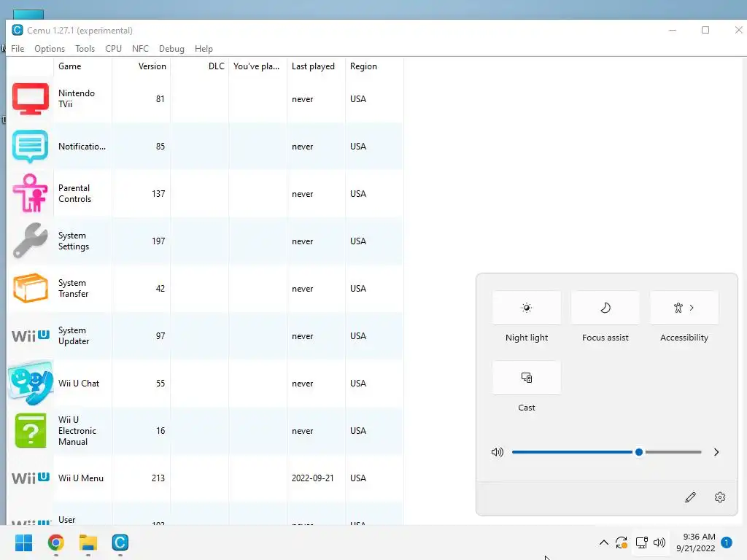747x560 pixels.
Task: Select the System Settings row name
Action: click(x=74, y=241)
